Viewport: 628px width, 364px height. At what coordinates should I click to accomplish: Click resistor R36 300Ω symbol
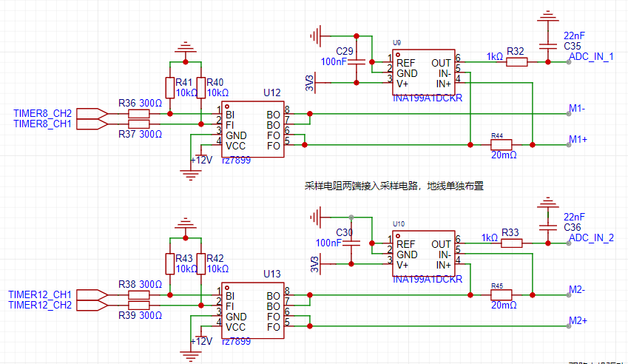138,114
